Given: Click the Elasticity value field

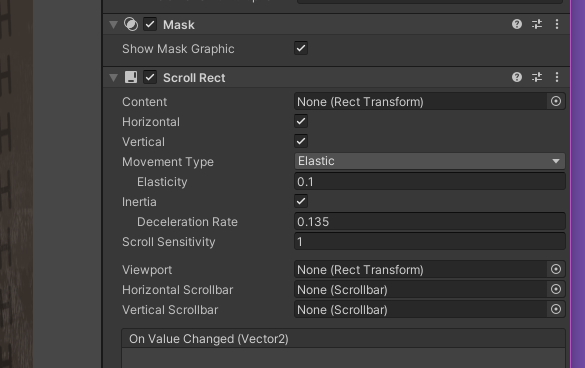Looking at the screenshot, I should pos(429,181).
